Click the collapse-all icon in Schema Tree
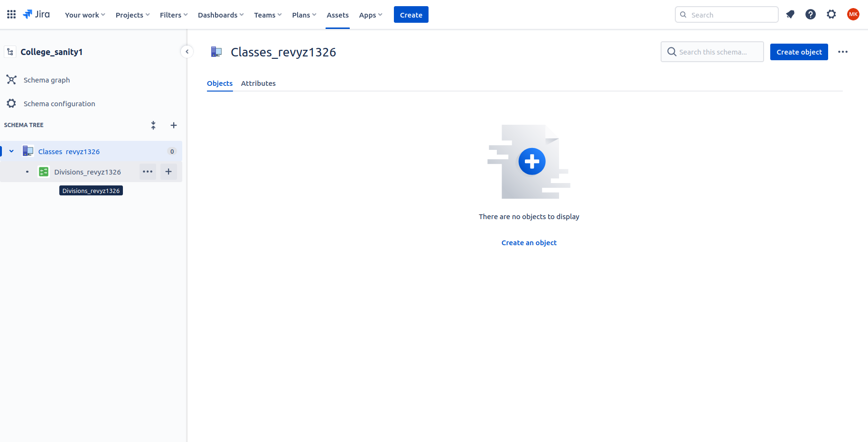Image resolution: width=868 pixels, height=442 pixels. pyautogui.click(x=153, y=125)
